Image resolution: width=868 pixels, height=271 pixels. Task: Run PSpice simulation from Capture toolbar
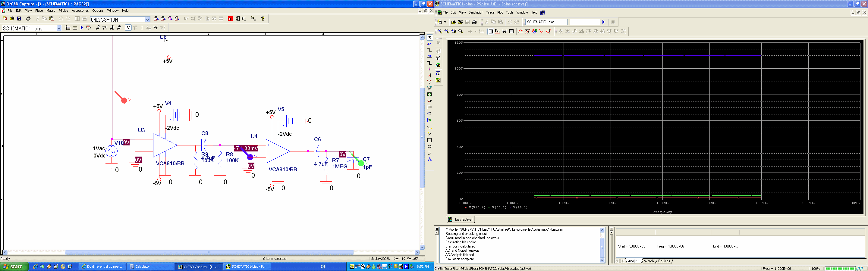pyautogui.click(x=82, y=28)
